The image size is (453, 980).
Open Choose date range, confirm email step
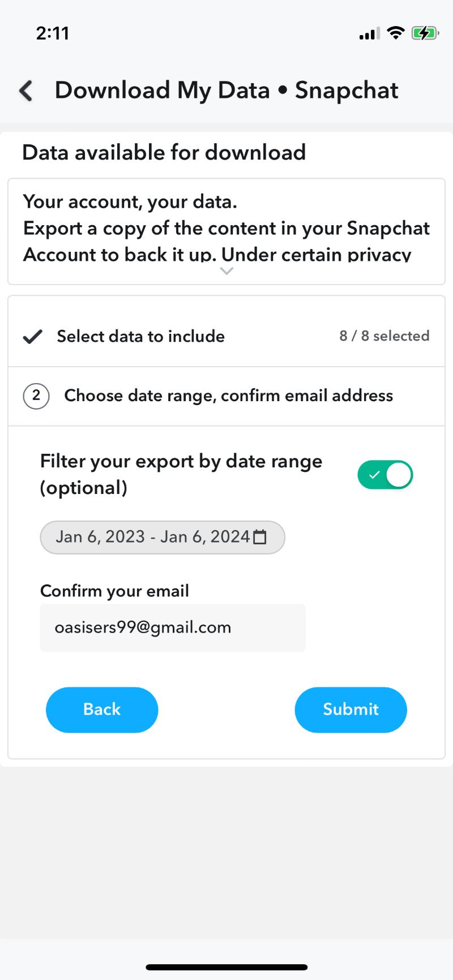tap(228, 396)
